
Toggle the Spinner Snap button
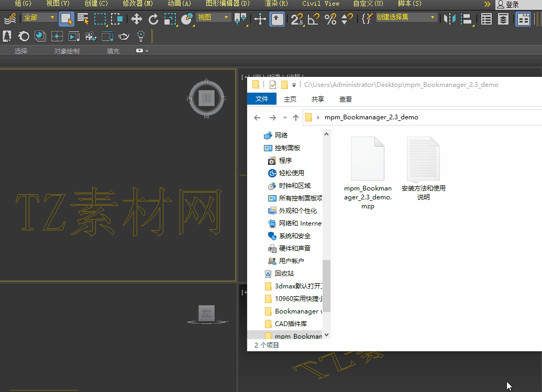click(347, 19)
